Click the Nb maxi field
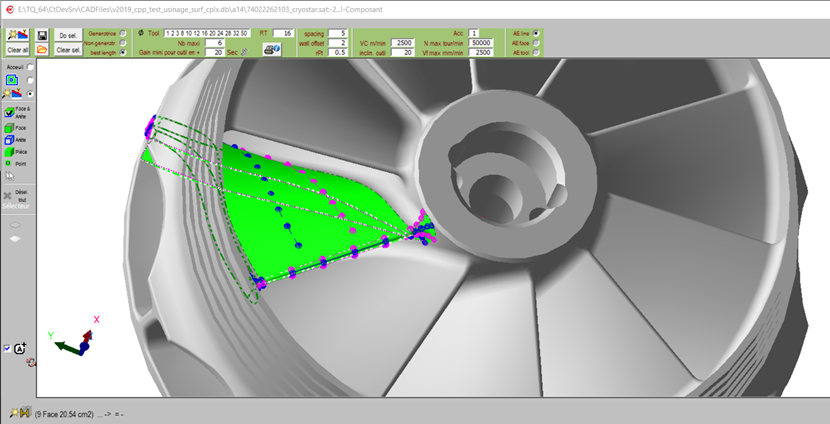 coord(215,43)
